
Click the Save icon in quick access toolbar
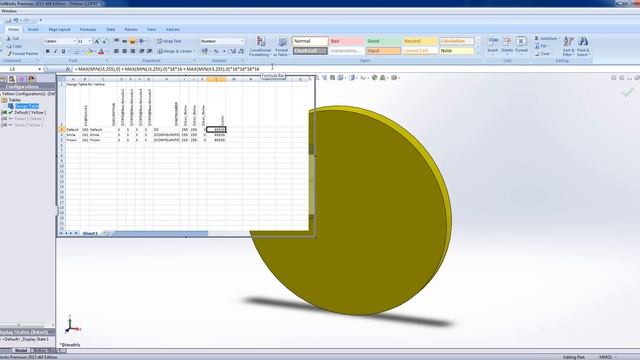[8, 20]
